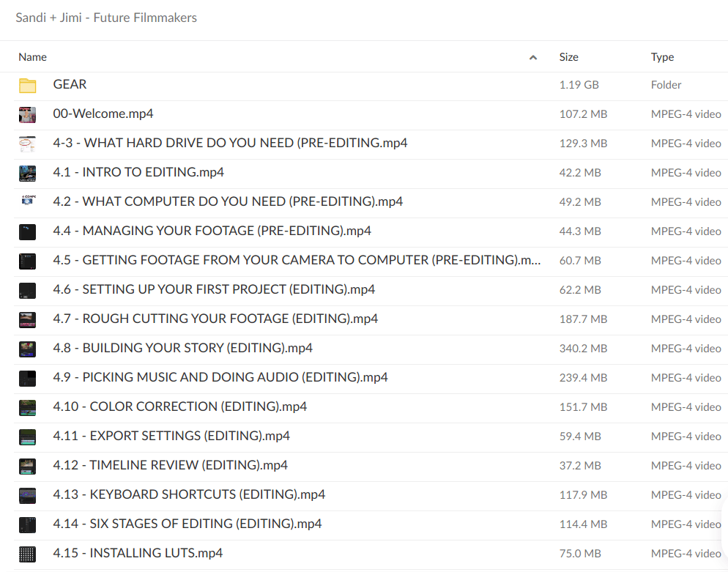Open 4.6 - SETTING UP YOUR FIRST PROJECT
Image resolution: width=728 pixels, height=572 pixels.
(214, 290)
